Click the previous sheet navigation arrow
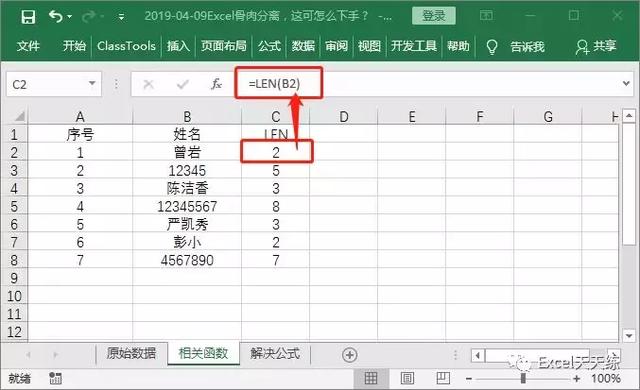640x390 pixels. 28,355
